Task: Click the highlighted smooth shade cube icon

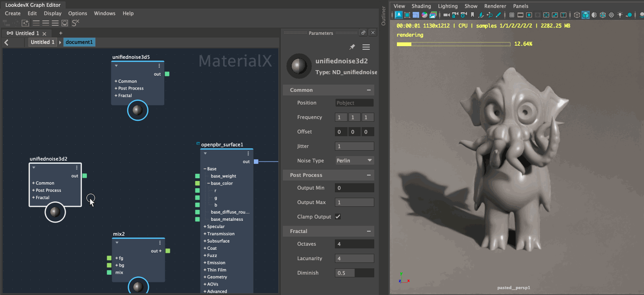Action: pyautogui.click(x=586, y=15)
